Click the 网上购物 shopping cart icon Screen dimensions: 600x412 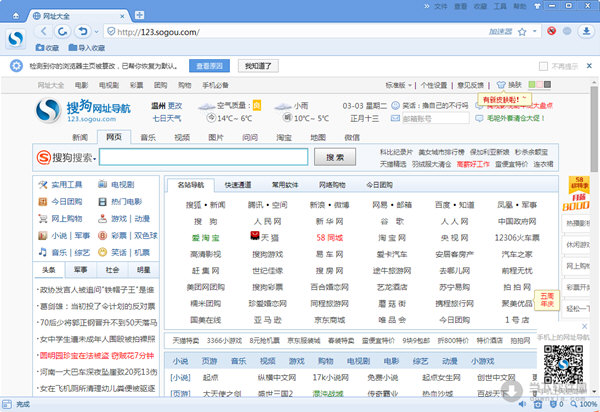43,218
